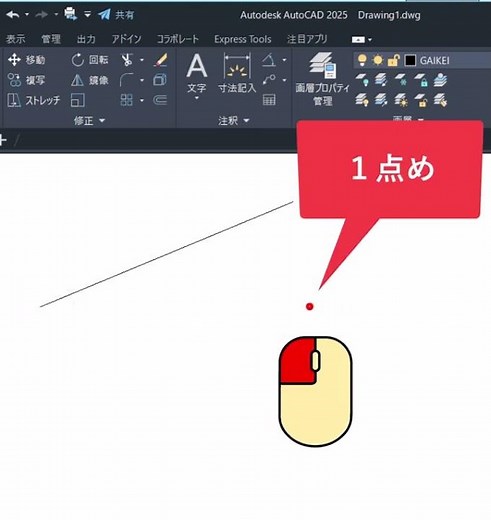This screenshot has height=520, width=491.
Task: Select the Trim scissors tool
Action: click(127, 60)
